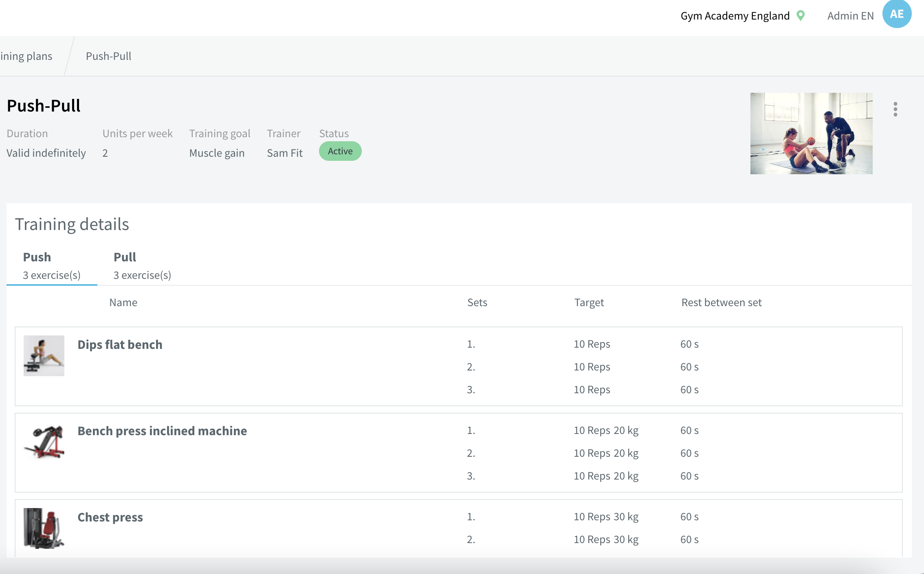Viewport: 924px width, 574px height.
Task: Open the Gym Academy England location selector
Action: coord(735,15)
